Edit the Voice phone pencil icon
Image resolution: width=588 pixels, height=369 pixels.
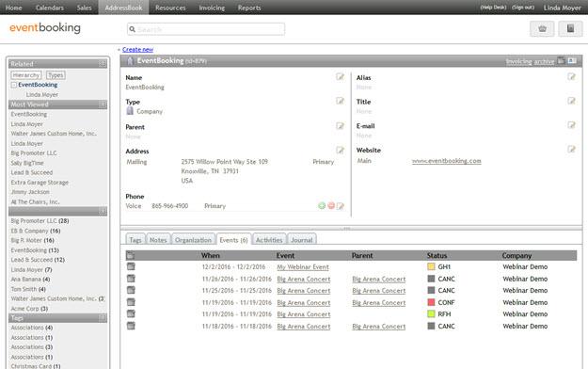pos(341,206)
